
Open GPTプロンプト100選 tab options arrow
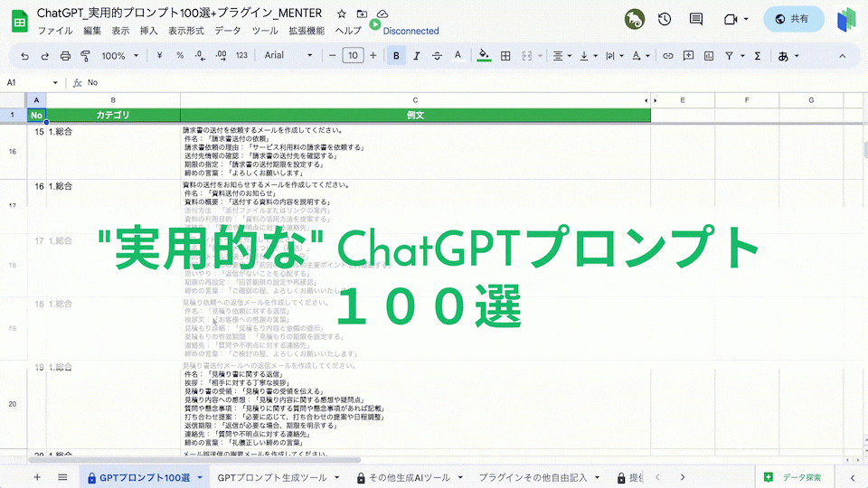200,477
